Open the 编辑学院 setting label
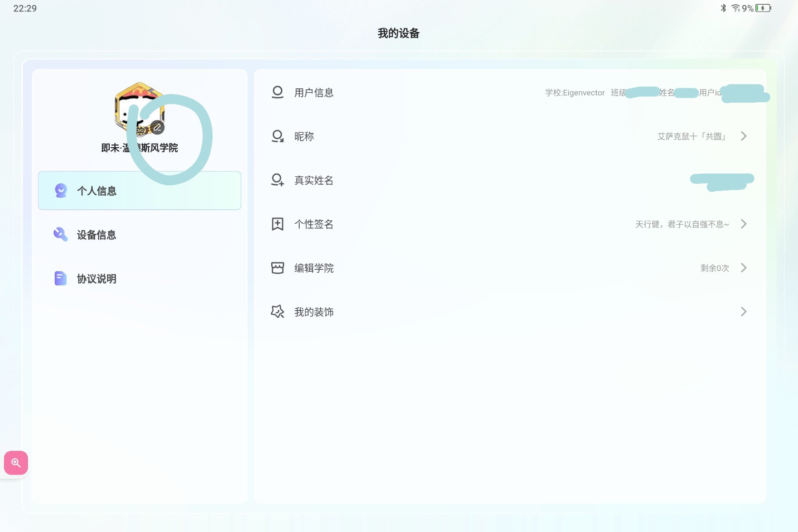798x532 pixels. click(314, 268)
